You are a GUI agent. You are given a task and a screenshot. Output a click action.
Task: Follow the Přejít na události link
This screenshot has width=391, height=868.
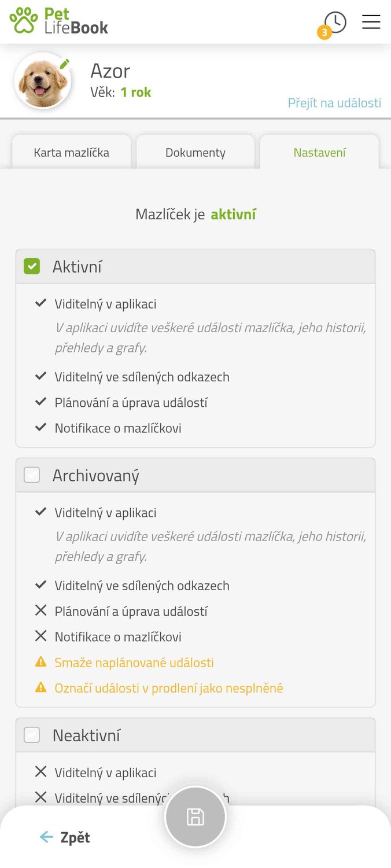(334, 103)
